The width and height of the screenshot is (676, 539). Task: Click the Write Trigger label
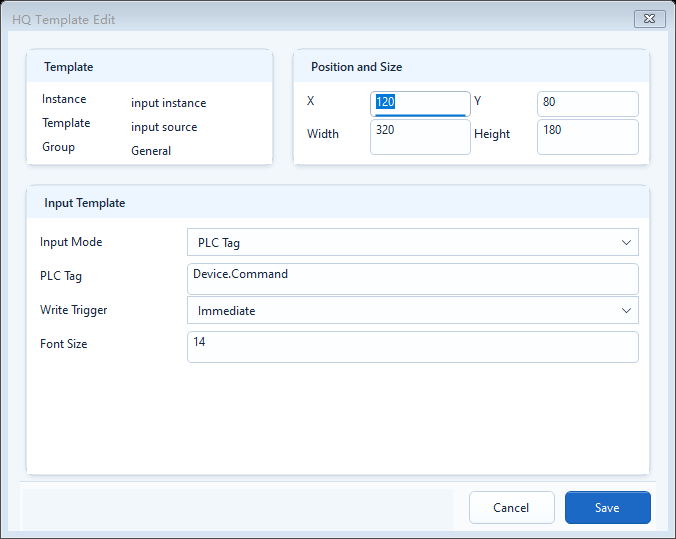73,310
